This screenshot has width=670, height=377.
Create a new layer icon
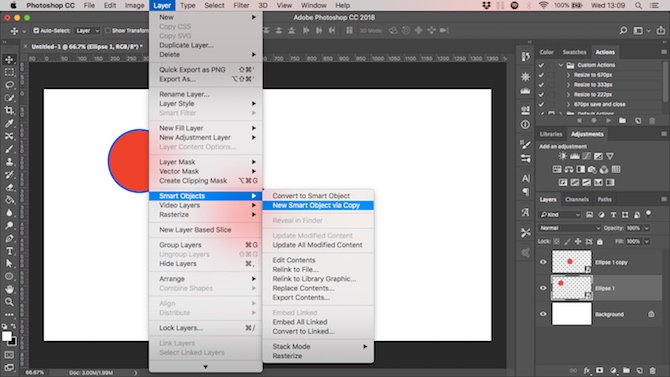tap(639, 371)
